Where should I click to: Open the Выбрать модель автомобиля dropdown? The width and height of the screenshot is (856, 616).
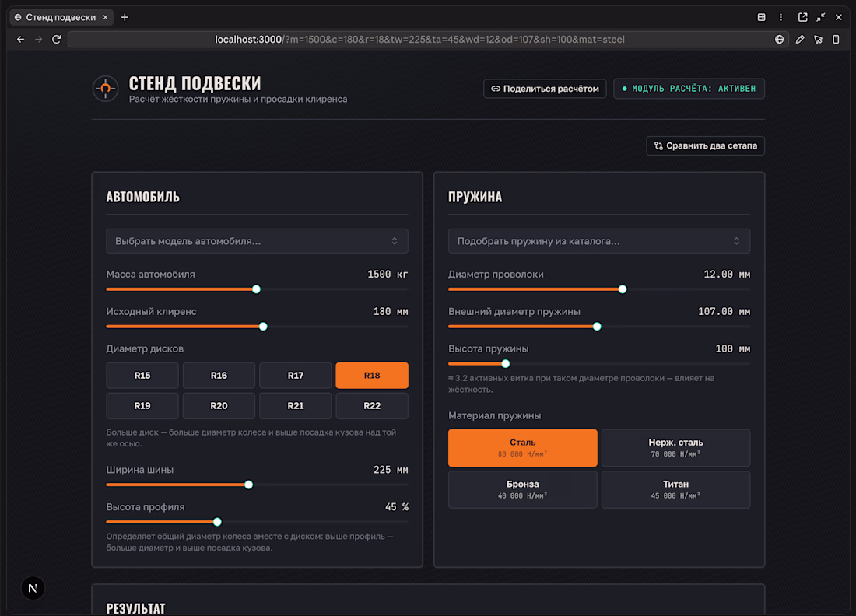point(257,241)
